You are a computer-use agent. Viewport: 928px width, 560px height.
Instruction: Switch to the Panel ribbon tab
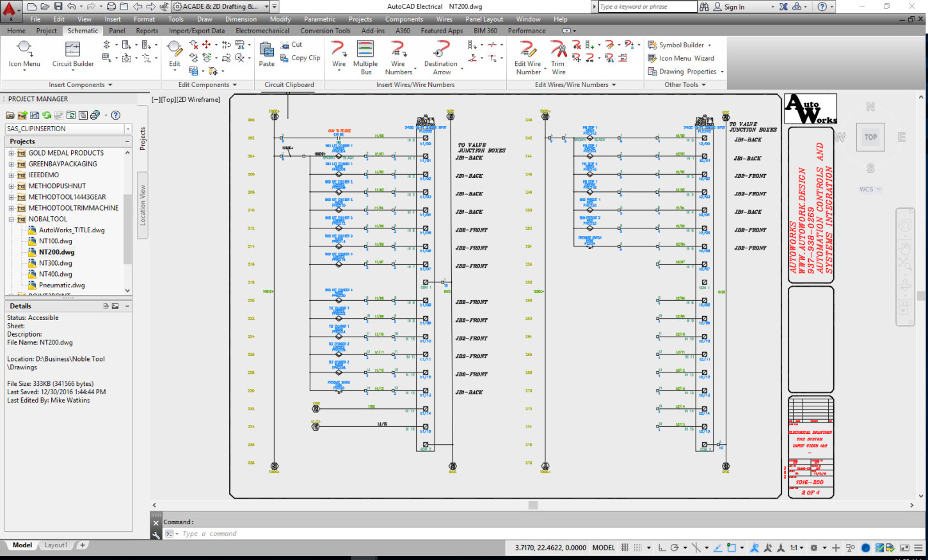click(x=117, y=30)
